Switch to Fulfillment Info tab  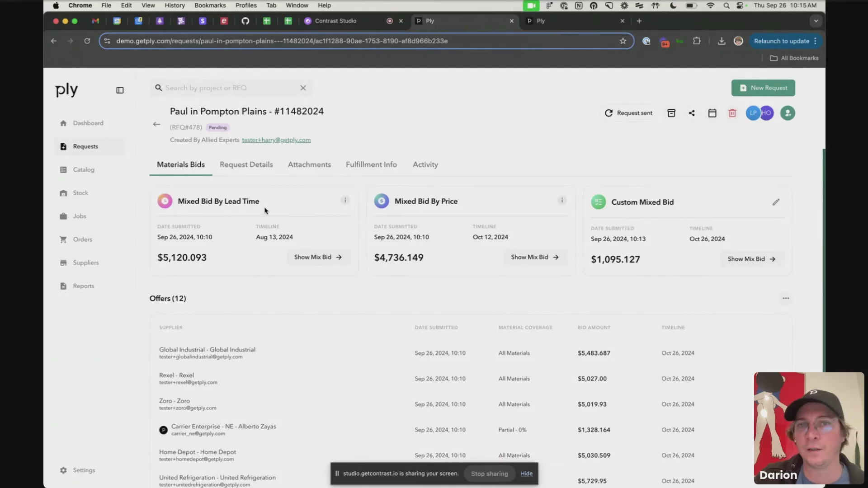tap(371, 164)
